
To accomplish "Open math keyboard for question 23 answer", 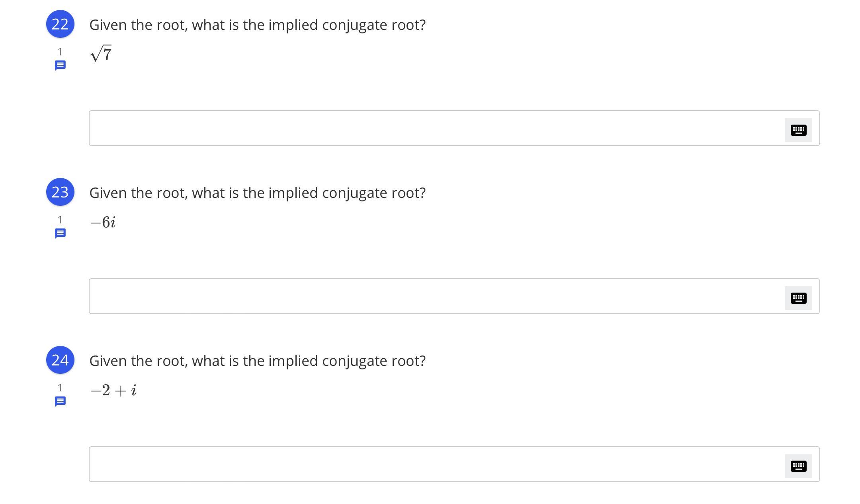I will [x=798, y=298].
